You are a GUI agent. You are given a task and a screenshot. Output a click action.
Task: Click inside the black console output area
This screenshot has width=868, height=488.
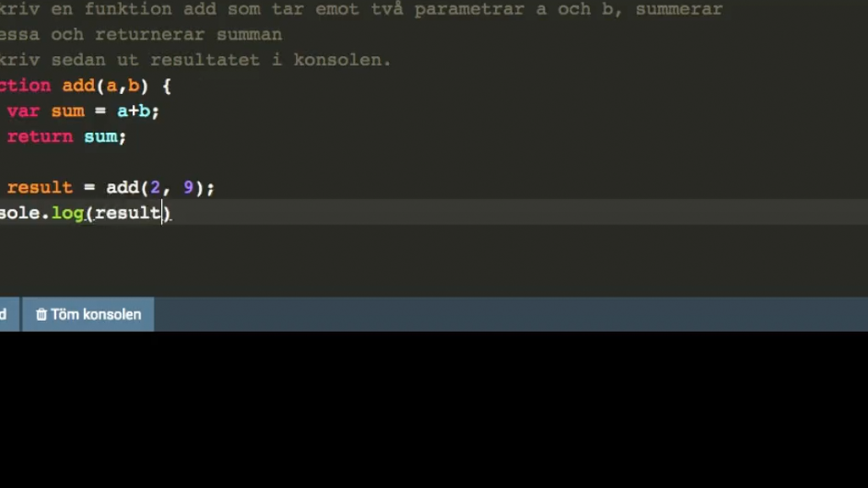434,409
